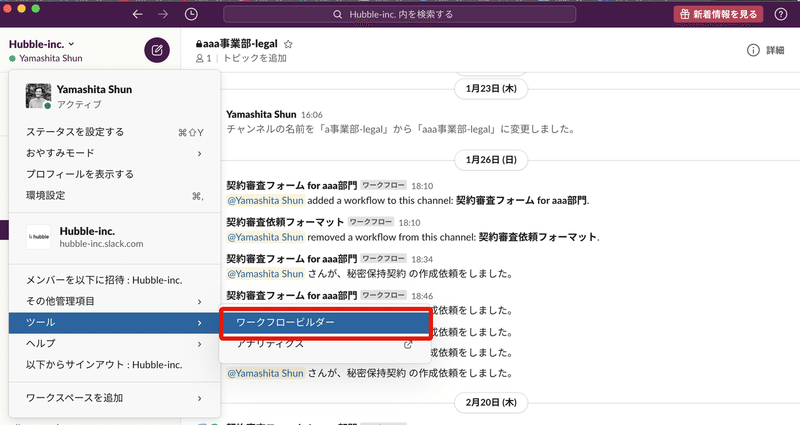Expand ワークスペースを追加 submenu
Screen dimensions: 800x425
115,398
